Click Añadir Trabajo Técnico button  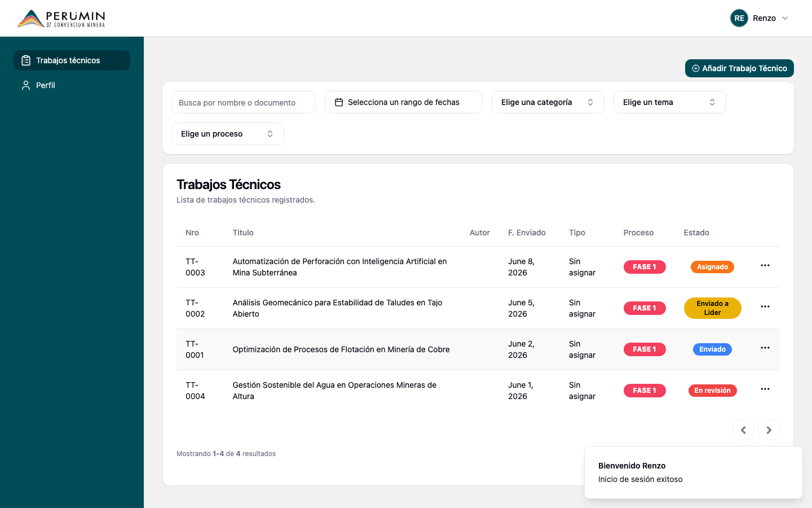[x=739, y=68]
